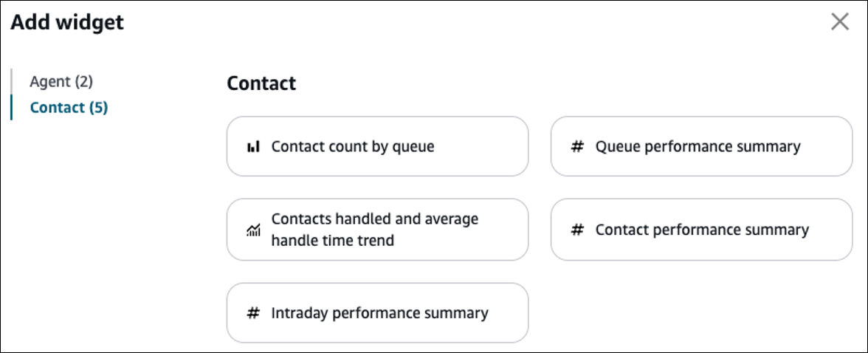Click the gray bar left of Agent (2)

pyautogui.click(x=12, y=81)
